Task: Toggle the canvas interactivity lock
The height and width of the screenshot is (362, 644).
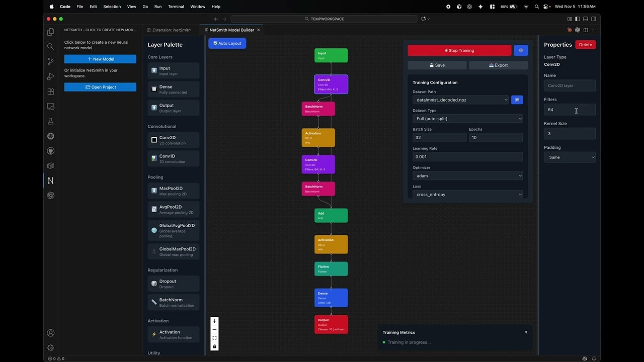Action: (214, 346)
